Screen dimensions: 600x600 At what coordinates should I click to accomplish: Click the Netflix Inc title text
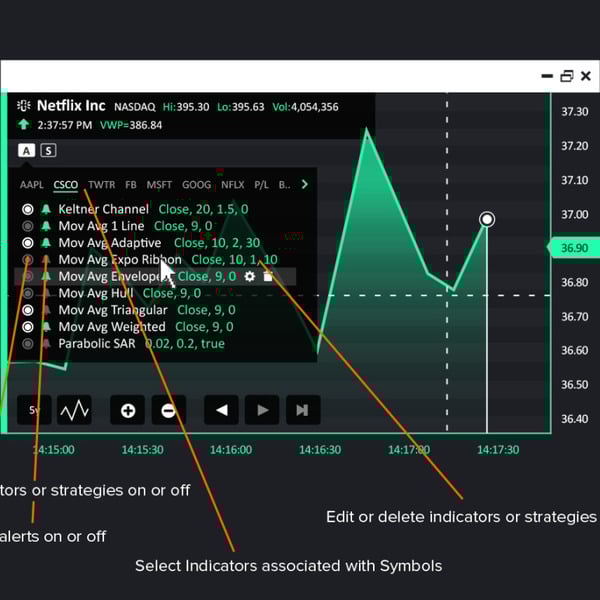coord(71,106)
